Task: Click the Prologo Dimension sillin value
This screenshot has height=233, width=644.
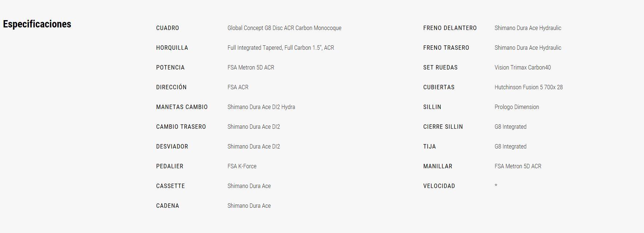Action: point(517,107)
